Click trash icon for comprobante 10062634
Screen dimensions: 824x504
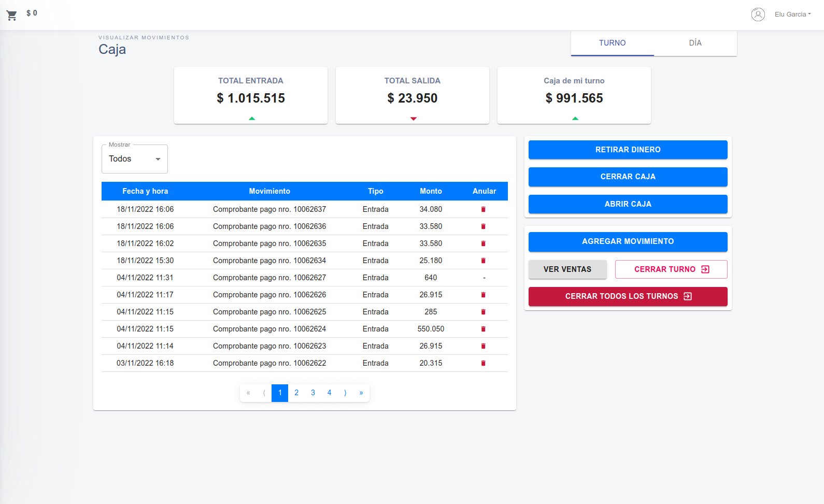click(483, 261)
